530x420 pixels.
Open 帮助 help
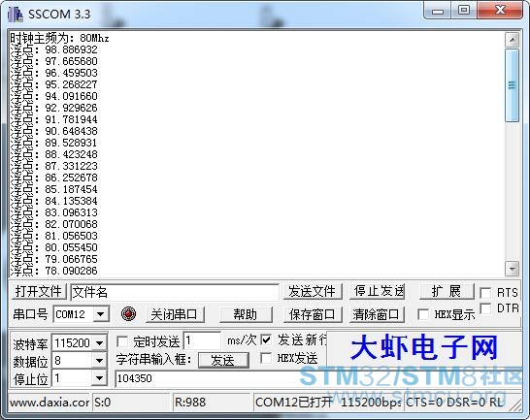246,314
